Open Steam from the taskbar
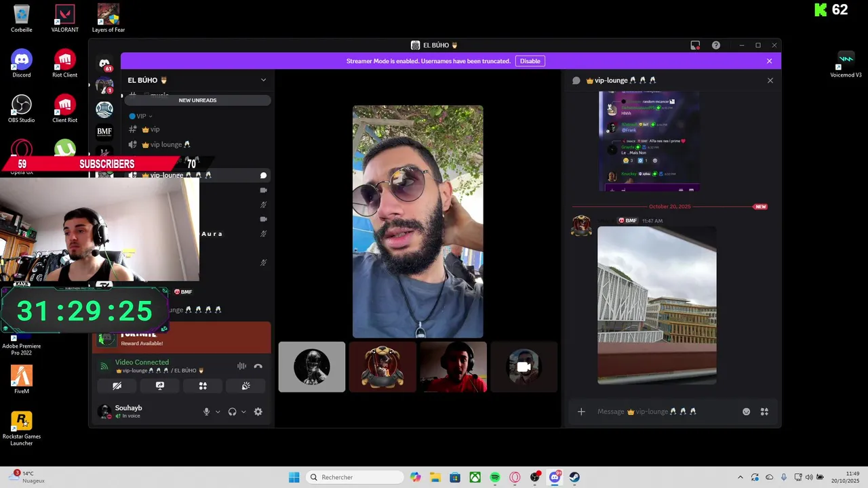The width and height of the screenshot is (868, 488). point(574,477)
